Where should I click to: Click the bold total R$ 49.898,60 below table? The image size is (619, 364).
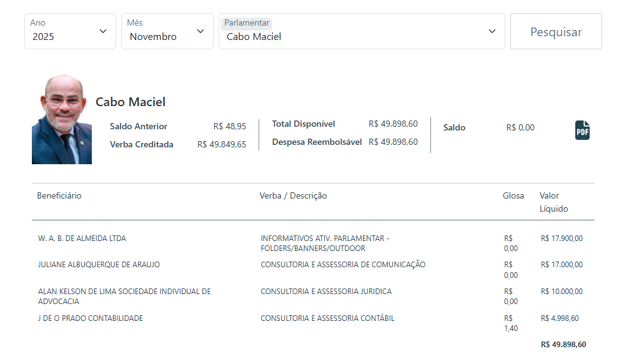[x=563, y=345]
